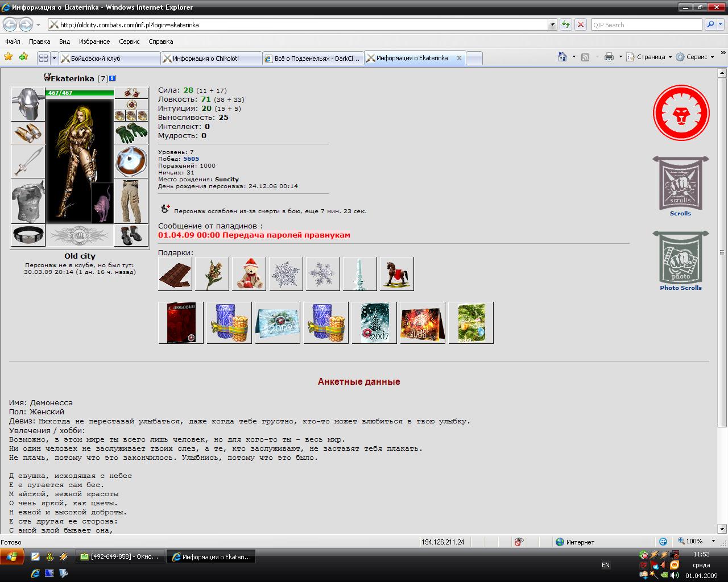Screen dimensions: 728x582
Task: Open the 2007 greeting card gift
Action: click(374, 323)
